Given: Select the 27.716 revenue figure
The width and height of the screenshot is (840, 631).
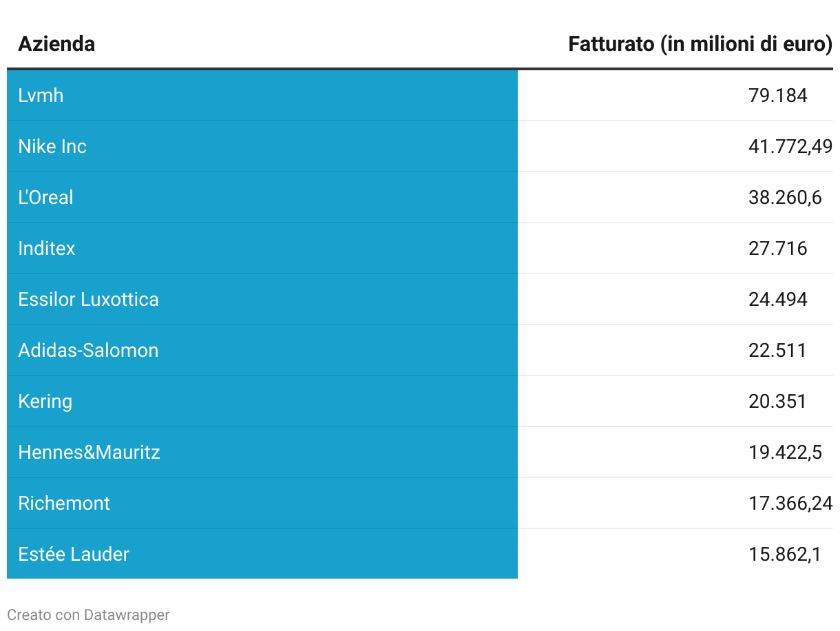Looking at the screenshot, I should click(777, 248).
